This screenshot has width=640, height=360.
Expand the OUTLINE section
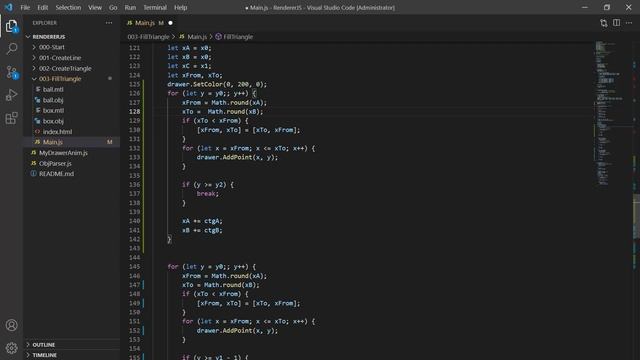pos(44,345)
